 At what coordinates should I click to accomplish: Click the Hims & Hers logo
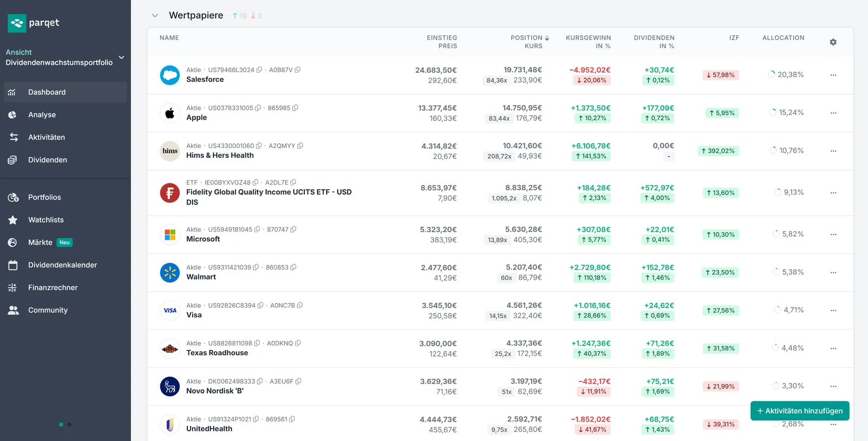pos(170,151)
